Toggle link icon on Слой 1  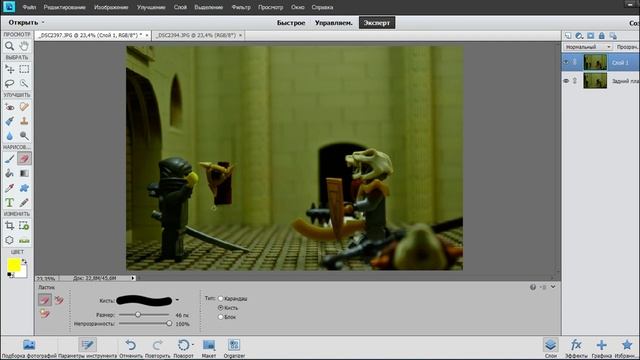(575, 62)
